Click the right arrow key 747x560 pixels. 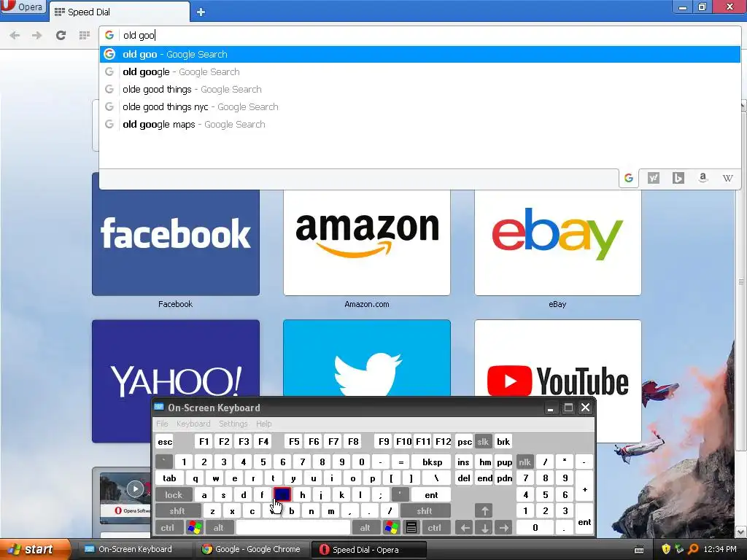[x=504, y=528]
